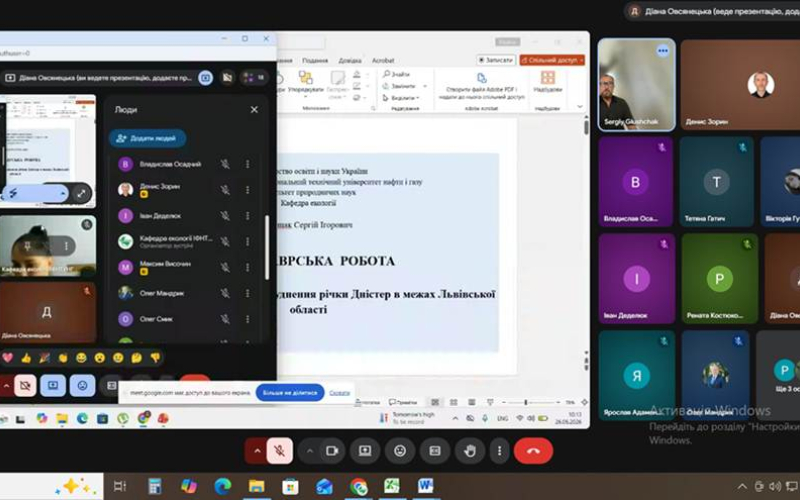Toggle the camera-off button in the shared Meet window

coord(25,386)
